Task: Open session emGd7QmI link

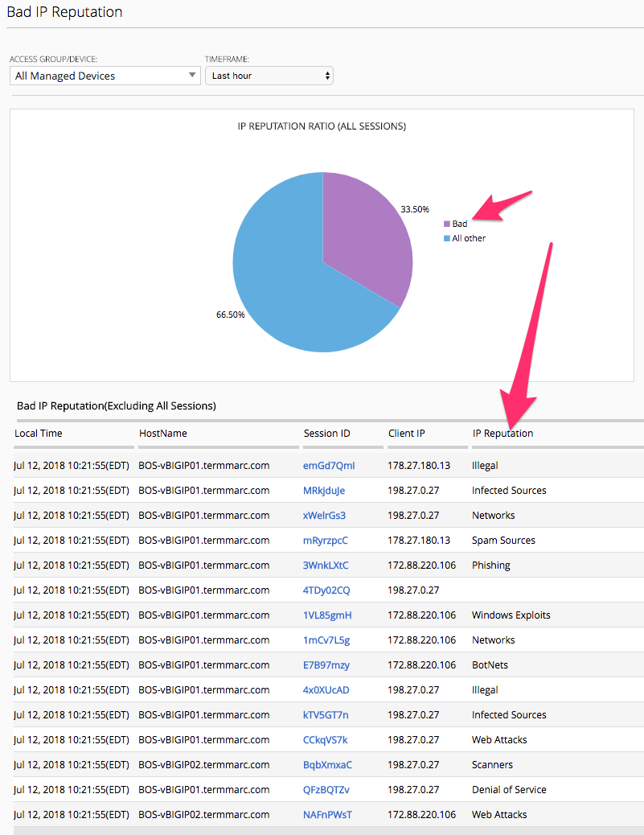Action: tap(329, 466)
